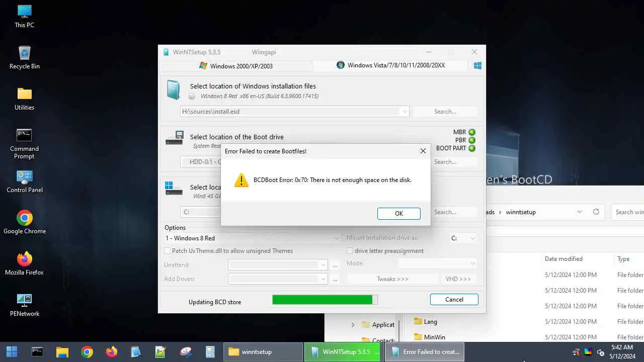Open Mount Installation drive C: dropdown
The width and height of the screenshot is (644, 362).
472,238
